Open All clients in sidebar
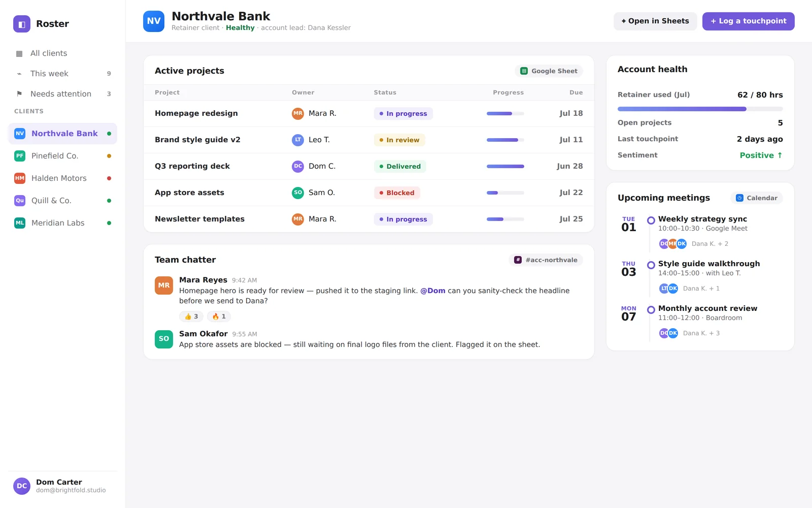 62,53
